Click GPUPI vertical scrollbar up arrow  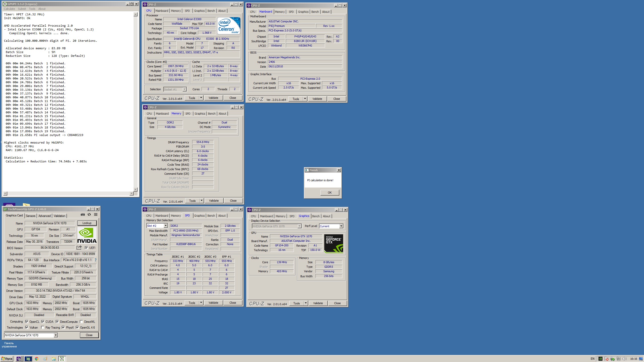pos(136,14)
